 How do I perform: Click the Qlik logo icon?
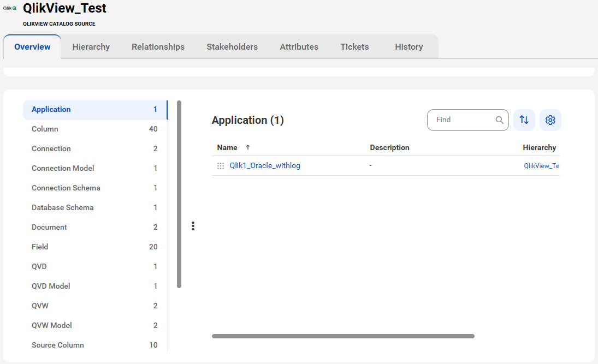(x=9, y=8)
